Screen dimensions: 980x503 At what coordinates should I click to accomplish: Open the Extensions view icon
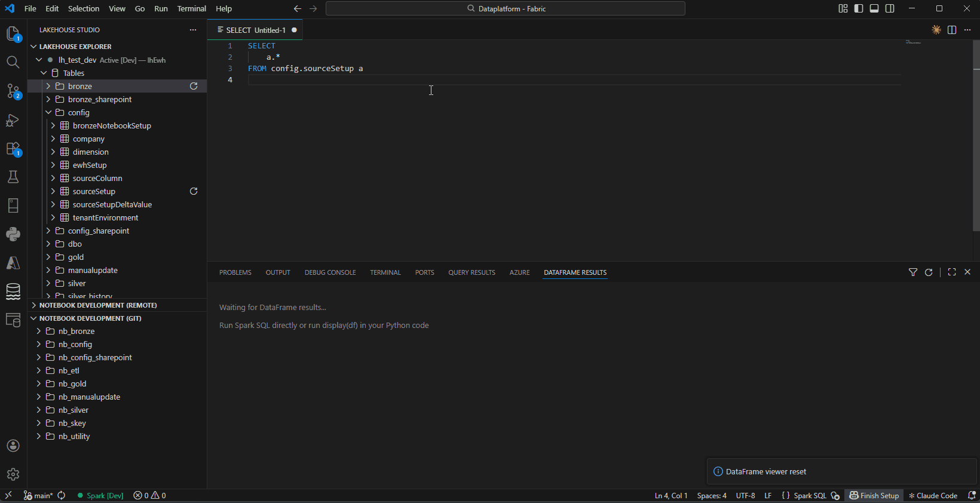13,149
